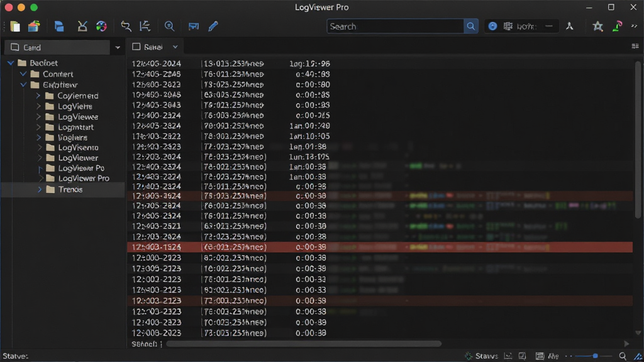
Task: Click the magnifier icon in status bar
Action: (x=623, y=356)
